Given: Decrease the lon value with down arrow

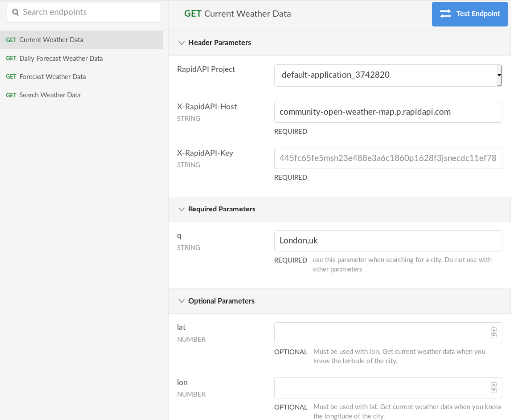Looking at the screenshot, I should coord(494,390).
